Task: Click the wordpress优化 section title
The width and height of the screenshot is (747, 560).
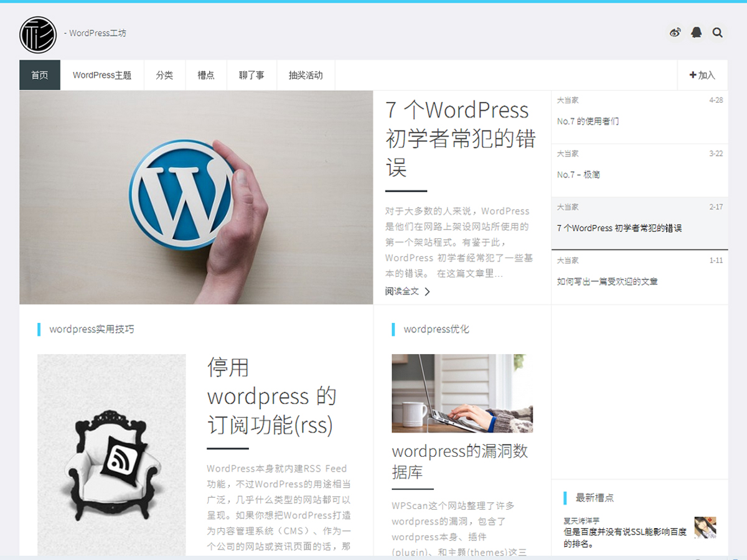Action: click(436, 329)
